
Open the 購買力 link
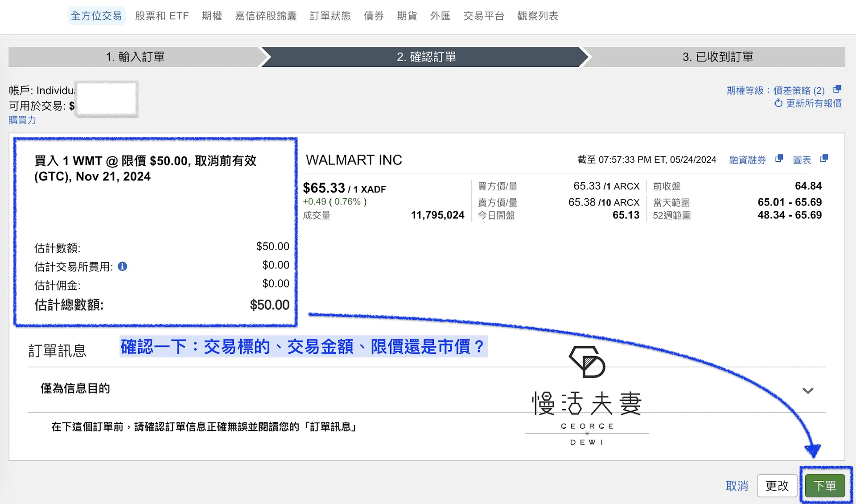22,120
